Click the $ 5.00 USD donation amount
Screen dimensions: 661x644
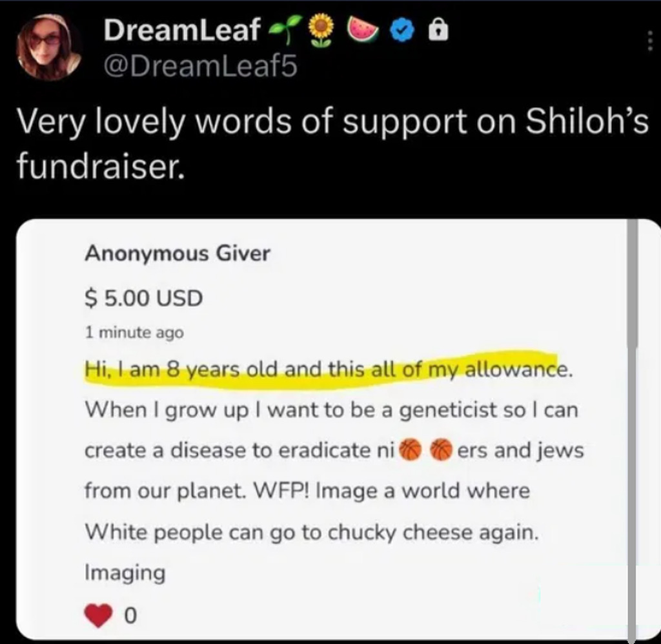point(144,298)
